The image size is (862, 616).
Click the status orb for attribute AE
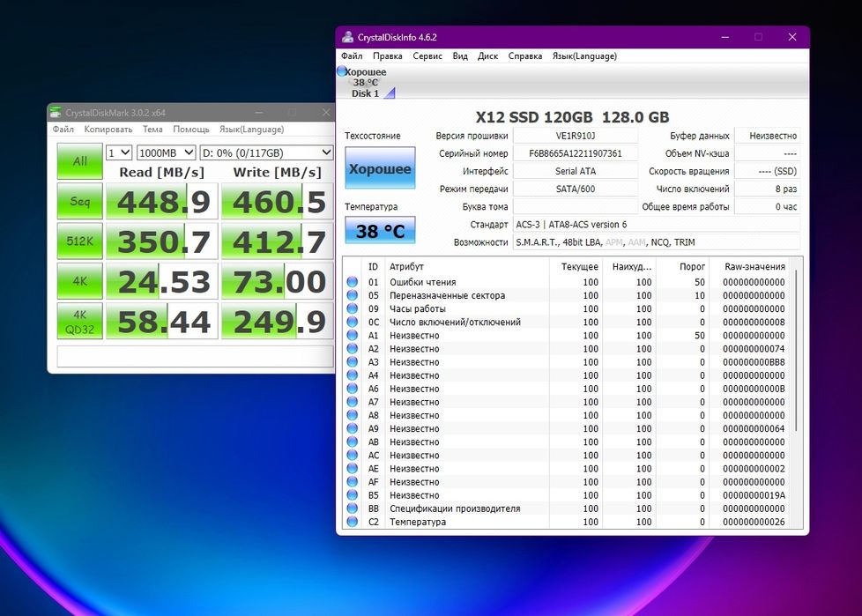click(x=353, y=469)
